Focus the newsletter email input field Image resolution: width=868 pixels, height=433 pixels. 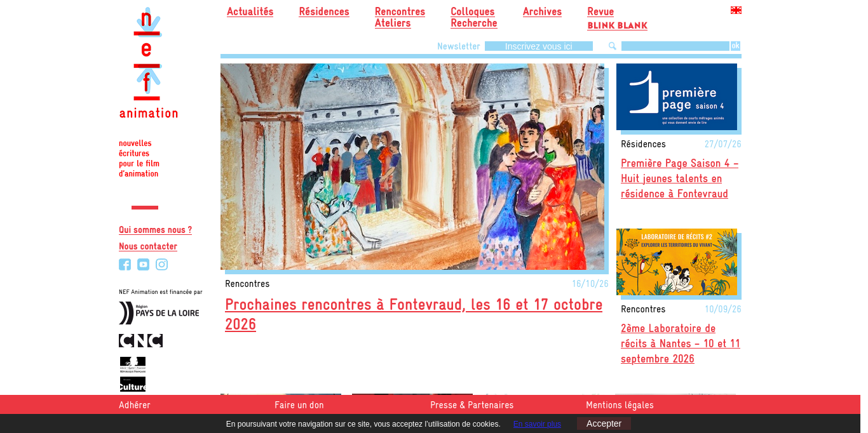click(x=539, y=46)
